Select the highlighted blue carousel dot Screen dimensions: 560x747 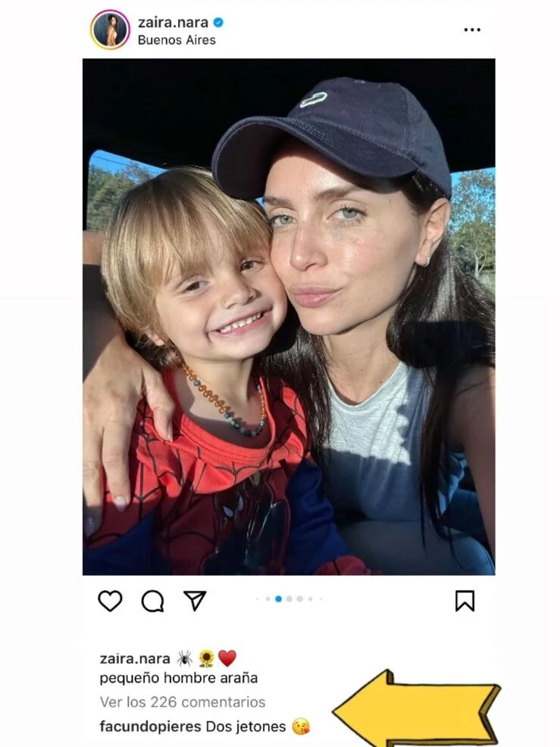[279, 599]
